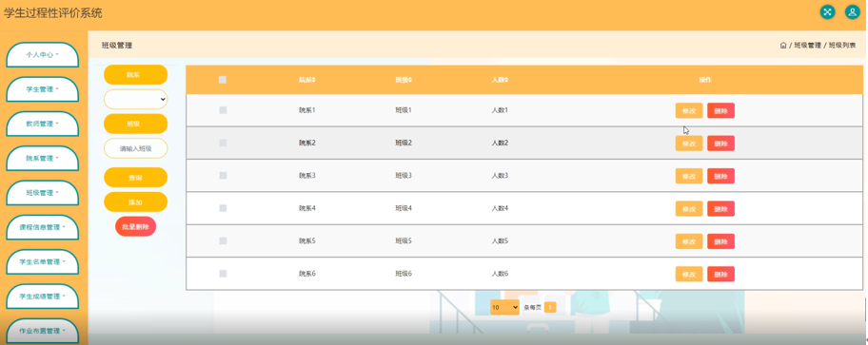Check the row checkbox for 院系4
The width and height of the screenshot is (868, 345).
223,208
